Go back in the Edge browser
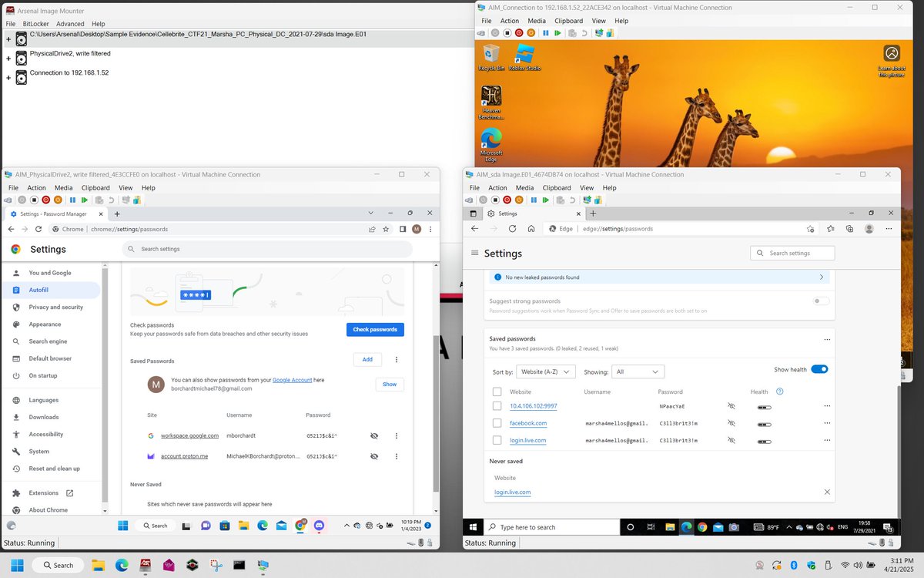The height and width of the screenshot is (578, 924). (474, 229)
